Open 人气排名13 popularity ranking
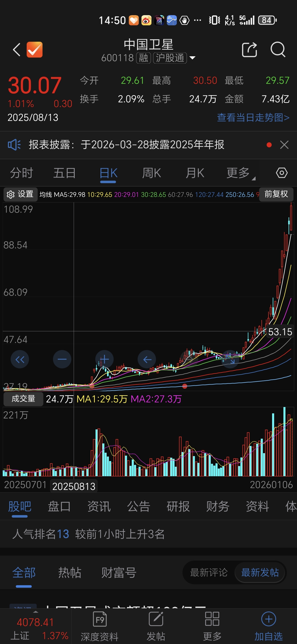The image size is (297, 644). tap(41, 534)
